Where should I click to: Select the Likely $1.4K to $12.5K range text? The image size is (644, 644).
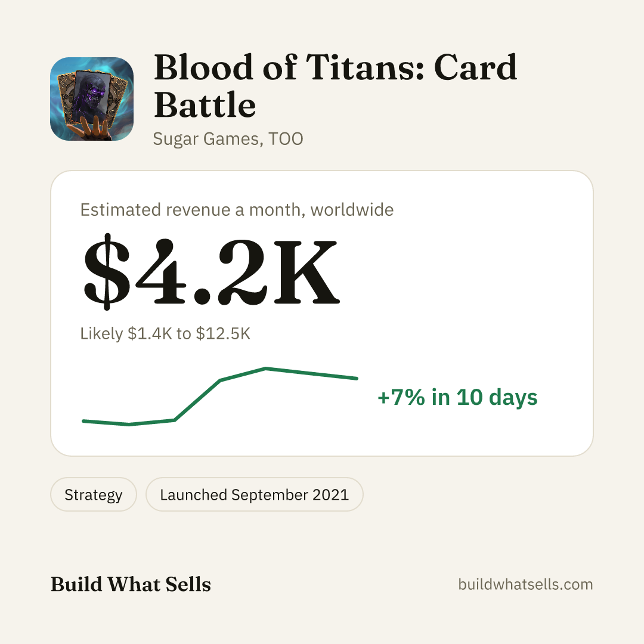coord(165,333)
